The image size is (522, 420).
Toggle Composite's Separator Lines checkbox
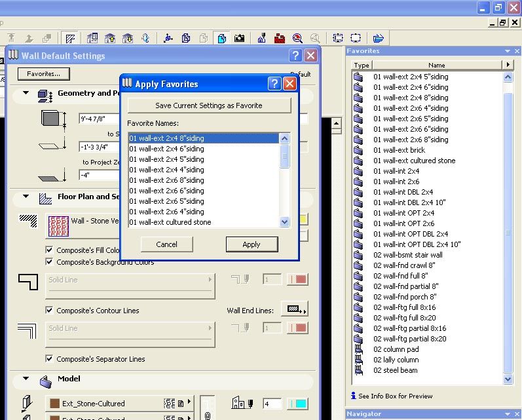50,359
